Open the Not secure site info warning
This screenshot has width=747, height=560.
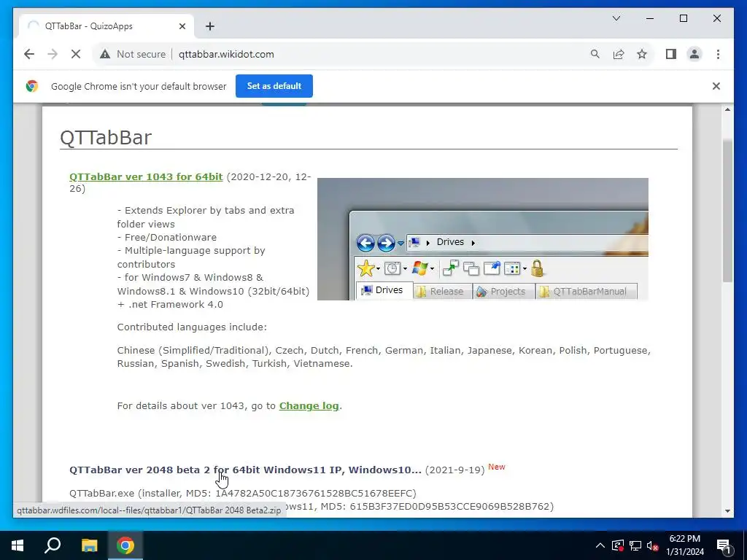click(x=133, y=54)
